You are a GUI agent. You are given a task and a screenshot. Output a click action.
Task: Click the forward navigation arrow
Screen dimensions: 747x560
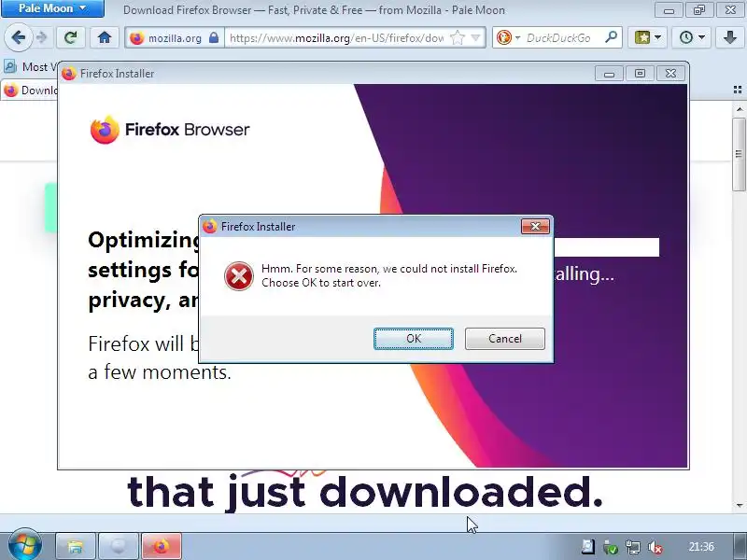[41, 37]
